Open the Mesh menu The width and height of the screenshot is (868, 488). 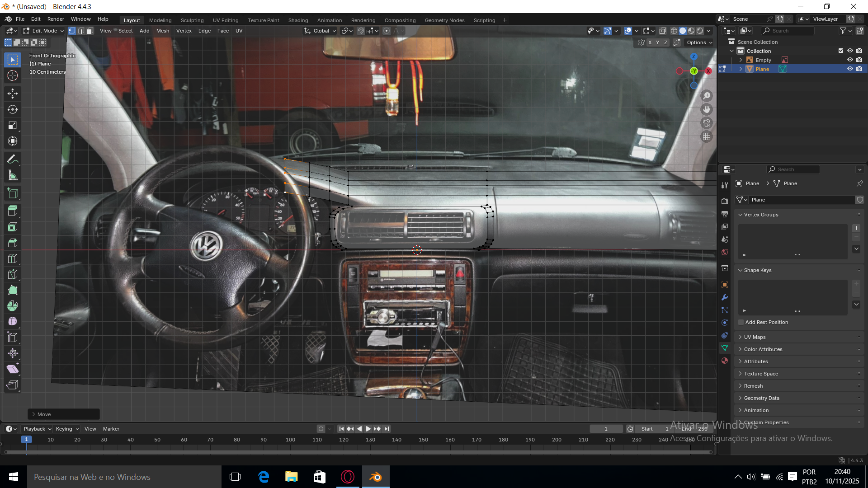(x=163, y=31)
